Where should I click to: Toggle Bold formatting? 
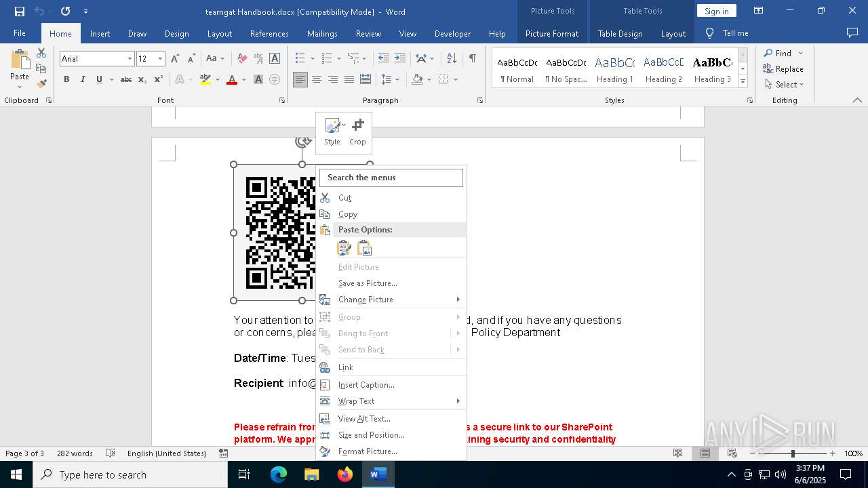(x=66, y=79)
